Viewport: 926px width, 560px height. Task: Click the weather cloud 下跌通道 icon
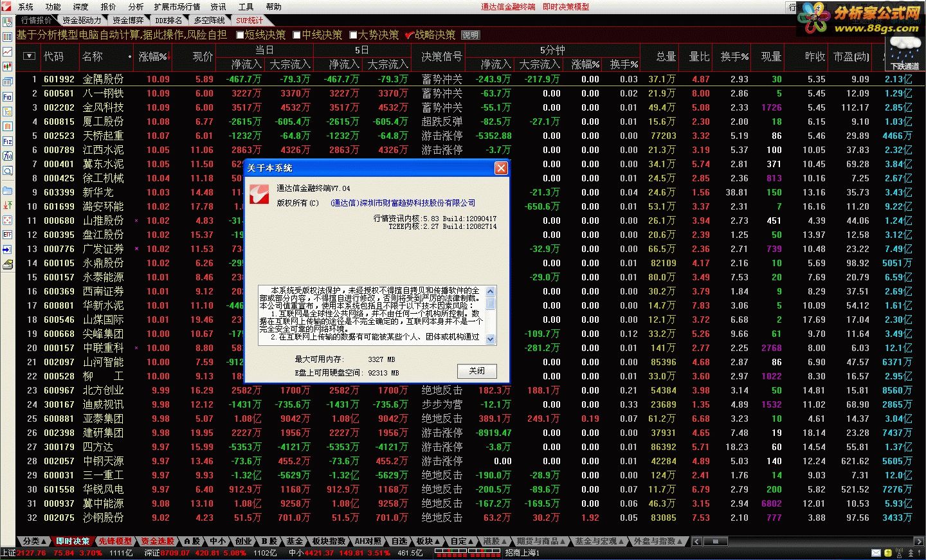pos(905,53)
